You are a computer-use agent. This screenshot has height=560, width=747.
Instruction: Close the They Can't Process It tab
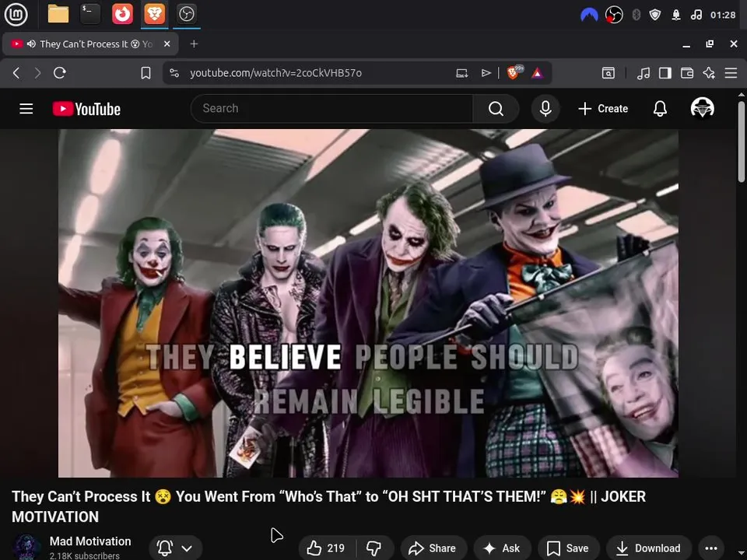click(167, 44)
